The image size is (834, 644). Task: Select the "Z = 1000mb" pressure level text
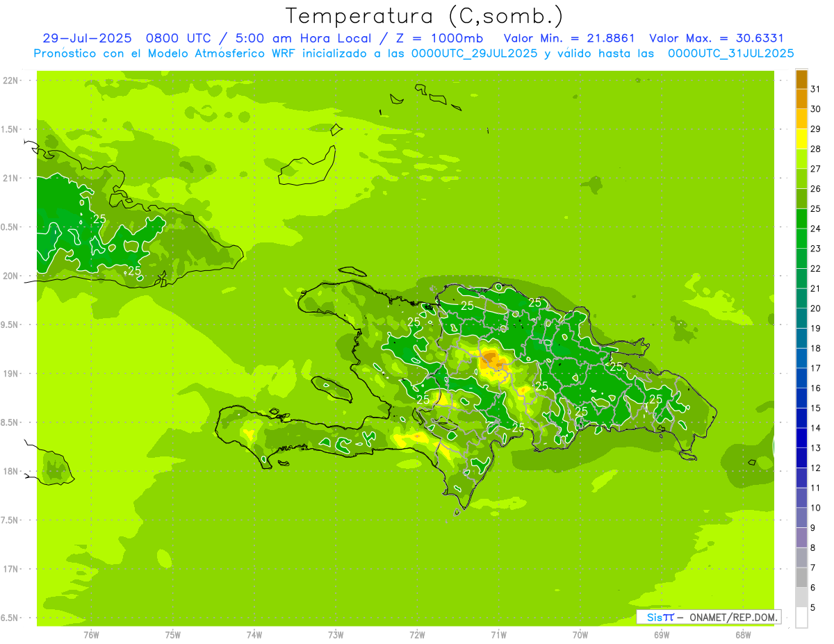click(438, 38)
